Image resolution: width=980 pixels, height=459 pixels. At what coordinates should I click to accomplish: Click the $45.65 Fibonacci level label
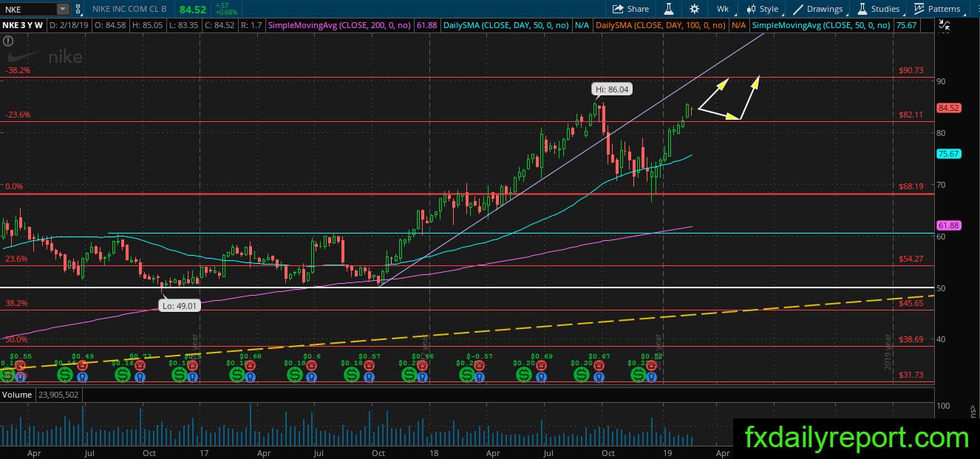(911, 303)
